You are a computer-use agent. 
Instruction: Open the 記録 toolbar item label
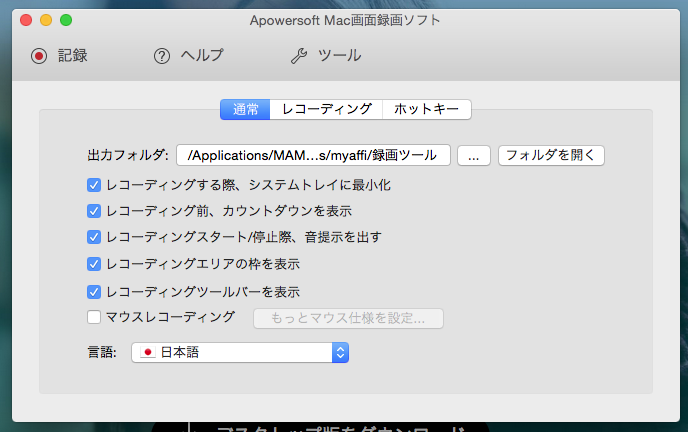click(73, 56)
